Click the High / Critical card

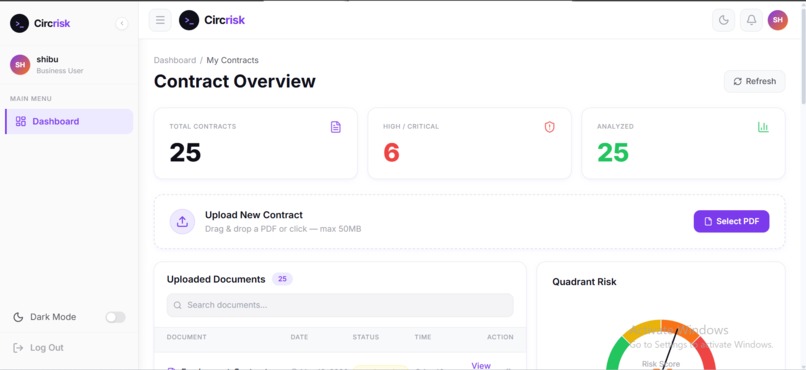pyautogui.click(x=469, y=143)
